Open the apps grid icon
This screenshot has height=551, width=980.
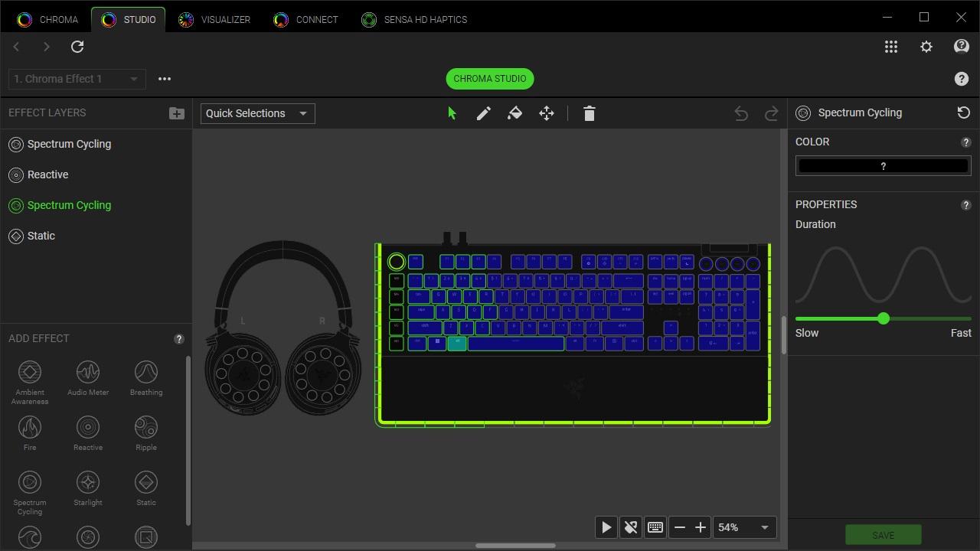(x=891, y=47)
